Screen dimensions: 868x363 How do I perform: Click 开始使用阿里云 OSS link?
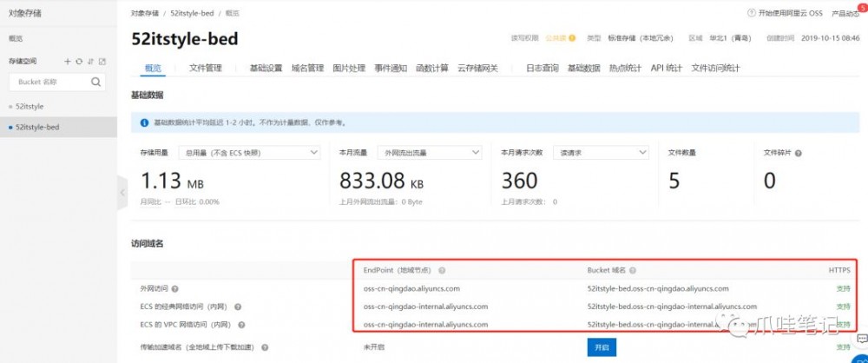tap(790, 13)
